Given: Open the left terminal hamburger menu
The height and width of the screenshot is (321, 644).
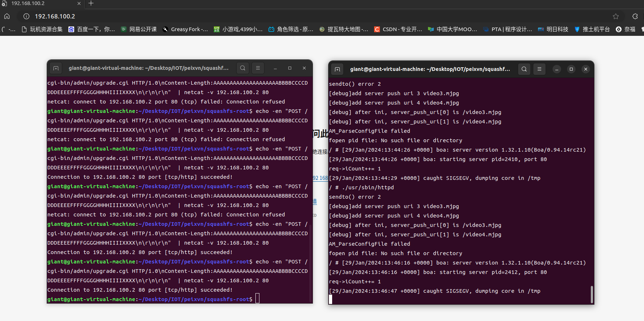Looking at the screenshot, I should pyautogui.click(x=258, y=68).
